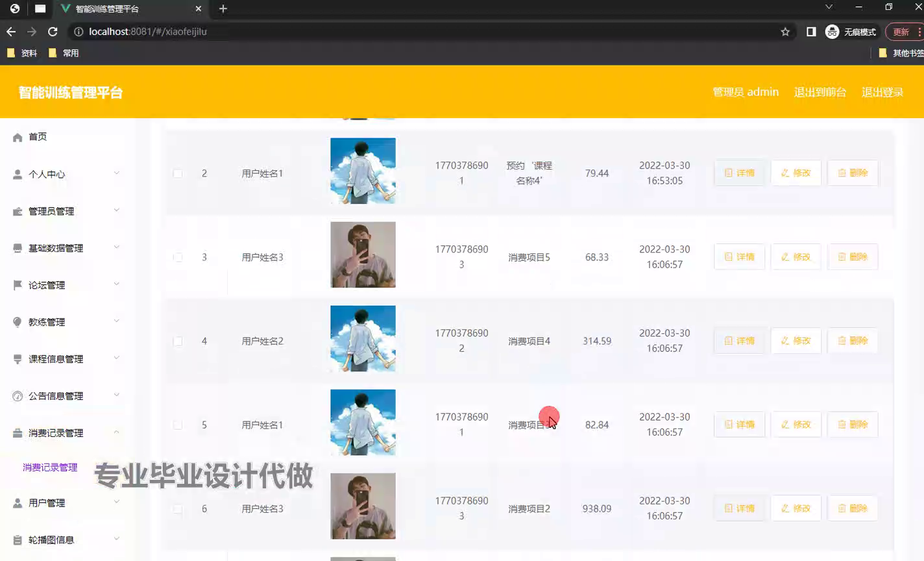This screenshot has height=561, width=924.
Task: Click the icon beside 管理员管理
Action: pos(18,211)
